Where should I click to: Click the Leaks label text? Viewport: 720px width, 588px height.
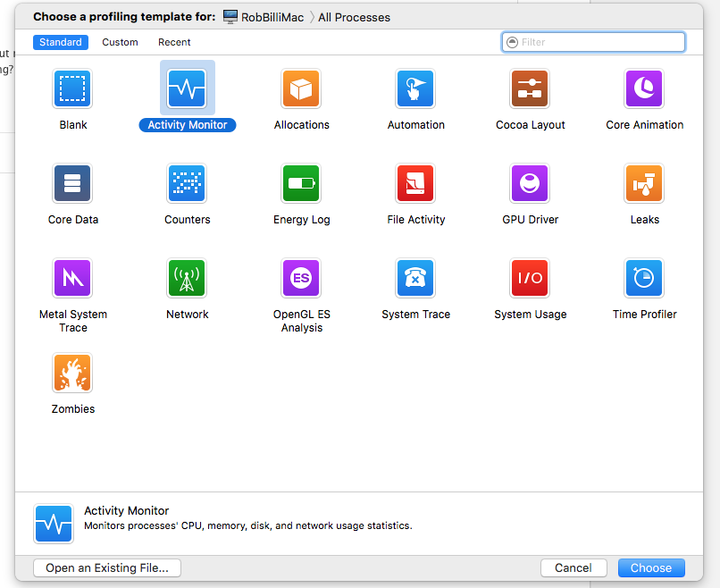(645, 220)
